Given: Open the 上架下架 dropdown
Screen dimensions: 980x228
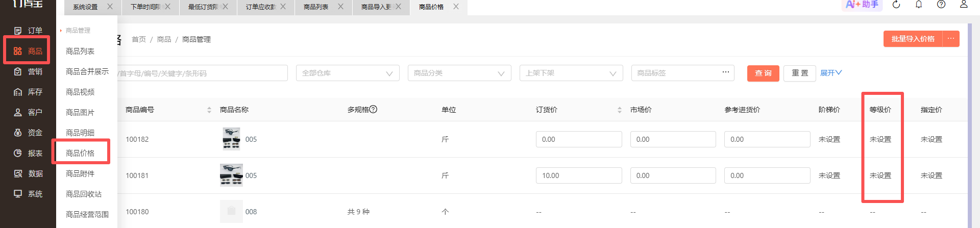Looking at the screenshot, I should click(x=571, y=73).
